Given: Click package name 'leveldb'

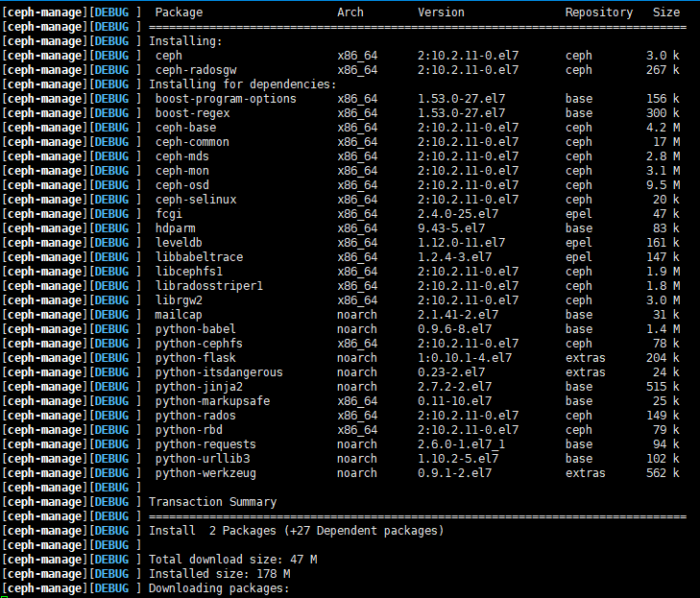Looking at the screenshot, I should tap(179, 243).
